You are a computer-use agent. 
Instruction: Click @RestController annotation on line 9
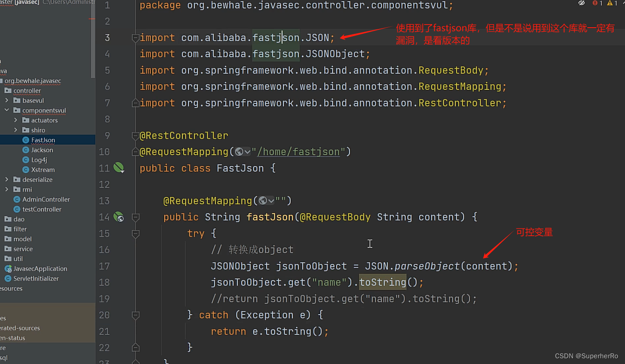tap(184, 135)
